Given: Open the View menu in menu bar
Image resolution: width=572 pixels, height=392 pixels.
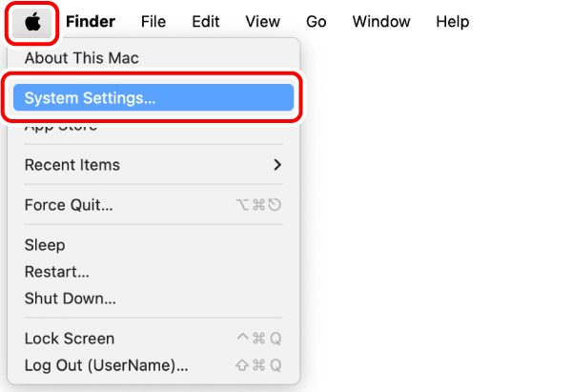Looking at the screenshot, I should [x=262, y=21].
